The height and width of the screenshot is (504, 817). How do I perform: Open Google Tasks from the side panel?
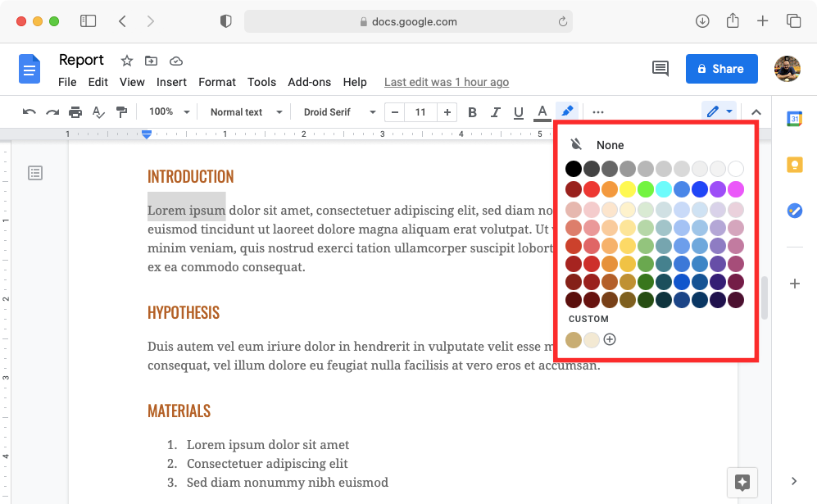(x=793, y=211)
